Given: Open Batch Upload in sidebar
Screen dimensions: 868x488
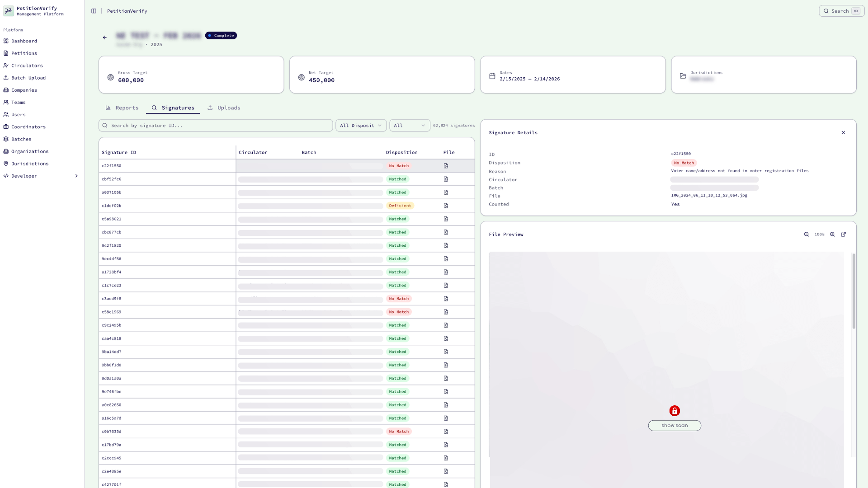Looking at the screenshot, I should (28, 78).
